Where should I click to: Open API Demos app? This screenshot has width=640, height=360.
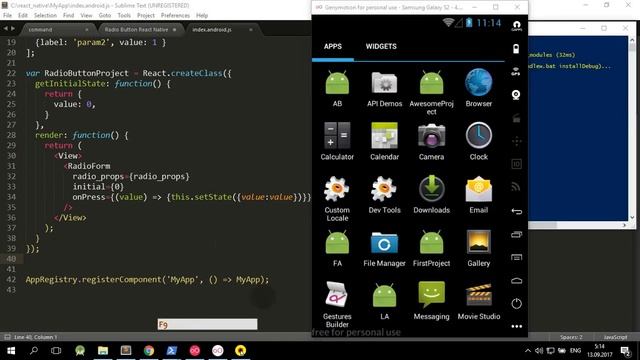384,88
